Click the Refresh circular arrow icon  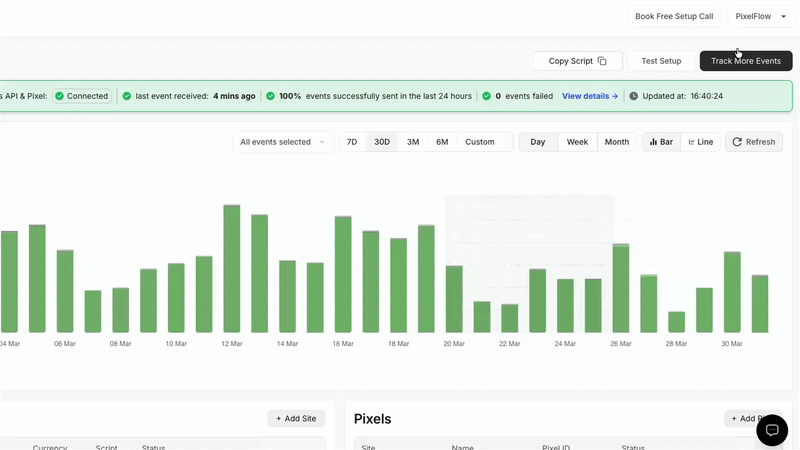tap(737, 142)
